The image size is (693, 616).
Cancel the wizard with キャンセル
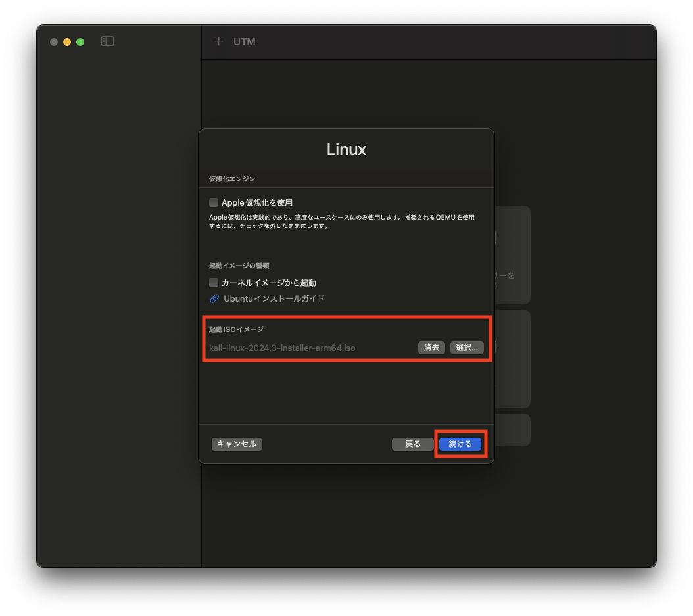tap(237, 444)
